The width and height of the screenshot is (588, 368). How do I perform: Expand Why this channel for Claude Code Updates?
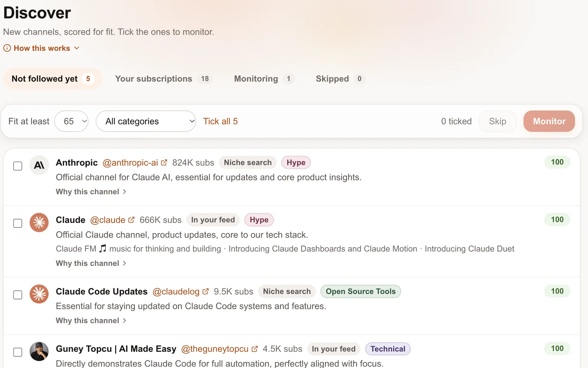click(x=91, y=321)
